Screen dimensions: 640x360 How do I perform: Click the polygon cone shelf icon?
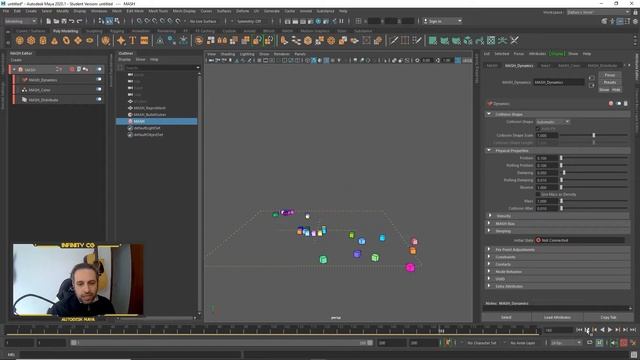pos(54,40)
